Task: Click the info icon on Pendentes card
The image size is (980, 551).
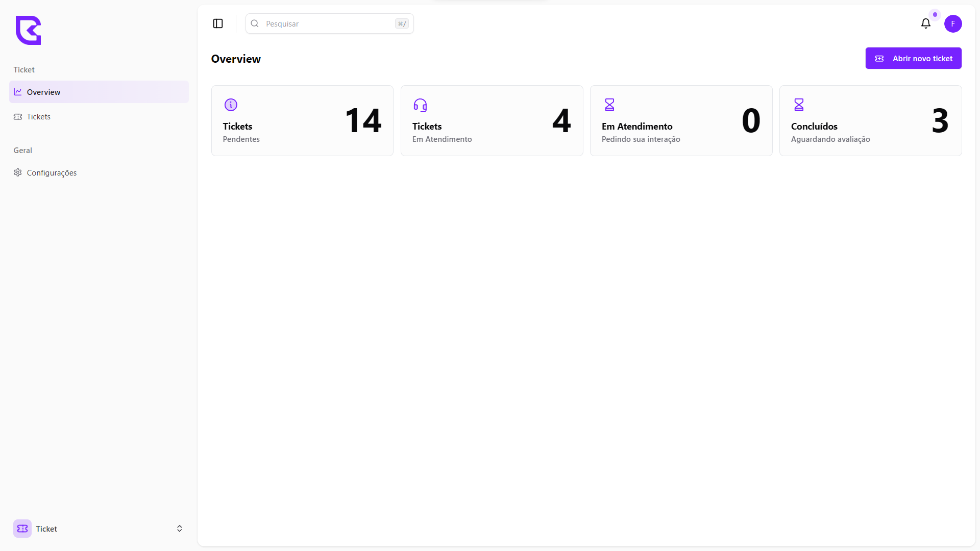Action: 231,105
